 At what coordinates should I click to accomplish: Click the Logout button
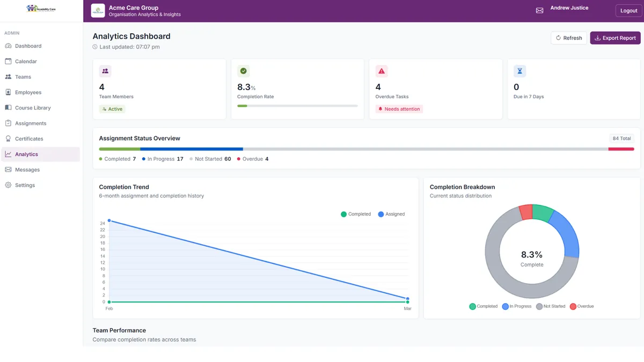628,11
